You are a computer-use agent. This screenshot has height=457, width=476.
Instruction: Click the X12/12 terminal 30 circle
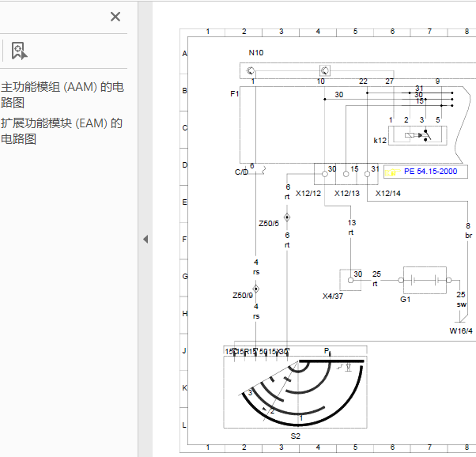(x=325, y=179)
